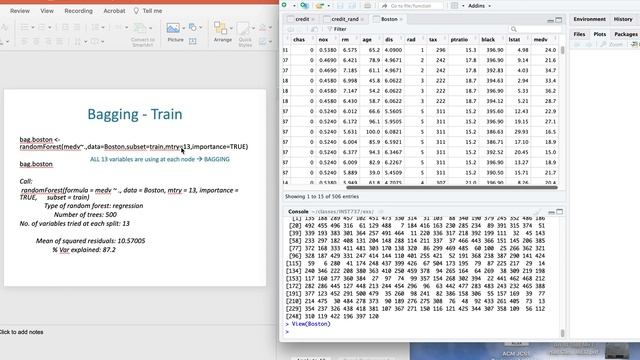Expand the new file dropdown arrow
Screen dimensions: 640x360
(x=293, y=6)
